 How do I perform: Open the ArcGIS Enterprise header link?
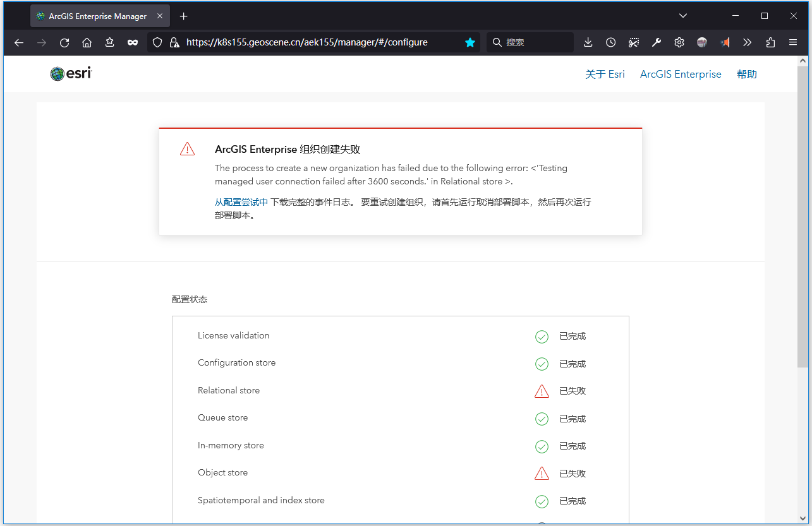681,74
